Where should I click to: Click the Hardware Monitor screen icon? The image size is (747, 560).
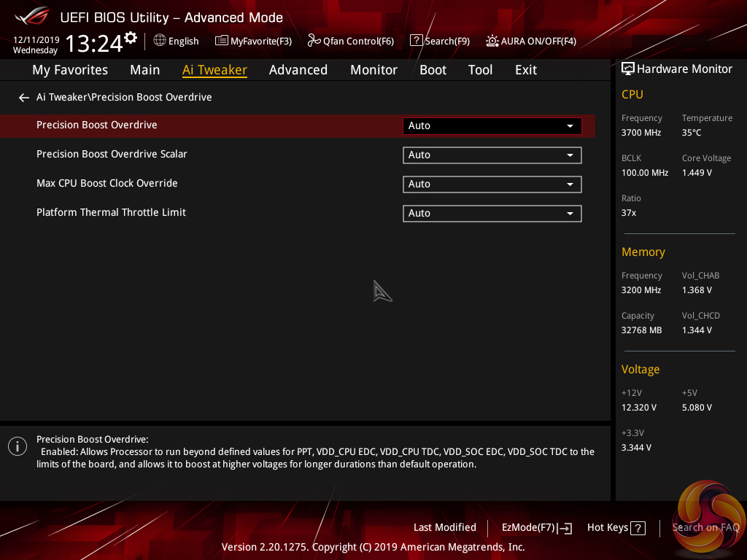click(628, 69)
